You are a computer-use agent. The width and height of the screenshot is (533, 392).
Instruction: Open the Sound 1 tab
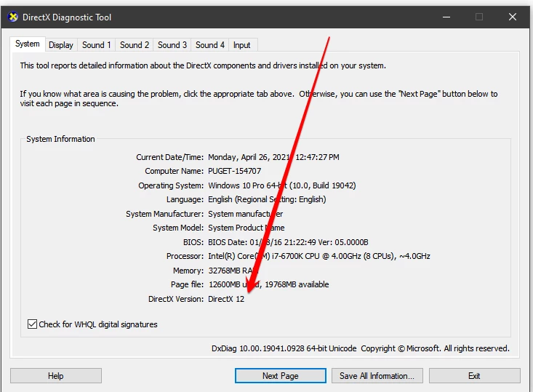pos(97,45)
